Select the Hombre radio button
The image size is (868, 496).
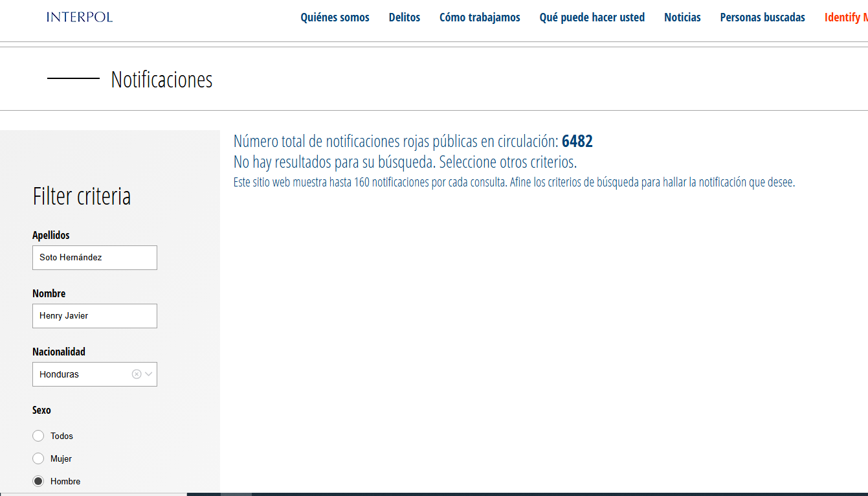(x=38, y=481)
